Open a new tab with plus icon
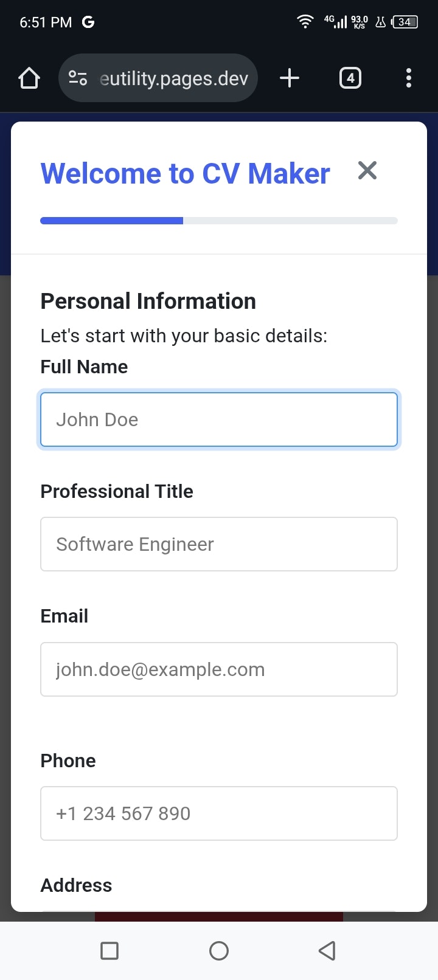Image resolution: width=438 pixels, height=980 pixels. 290,78
